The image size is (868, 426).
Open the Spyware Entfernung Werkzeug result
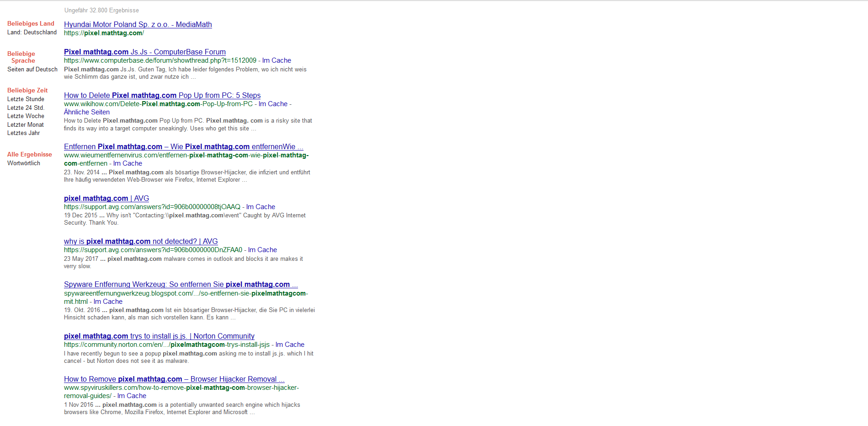(181, 284)
